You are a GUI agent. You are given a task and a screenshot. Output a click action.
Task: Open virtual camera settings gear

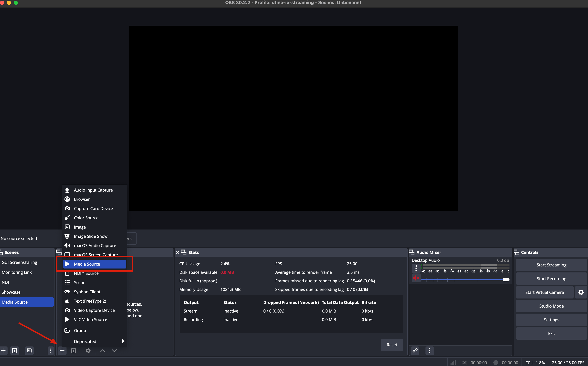pos(581,292)
